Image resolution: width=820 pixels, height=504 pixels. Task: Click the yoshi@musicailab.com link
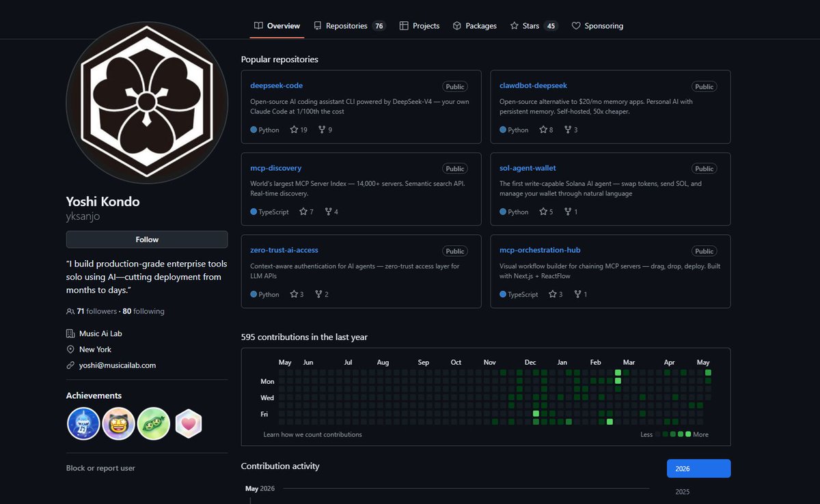pyautogui.click(x=118, y=365)
